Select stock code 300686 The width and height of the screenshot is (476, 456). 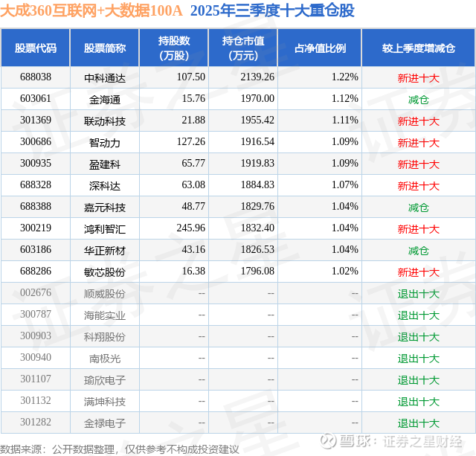coord(36,141)
